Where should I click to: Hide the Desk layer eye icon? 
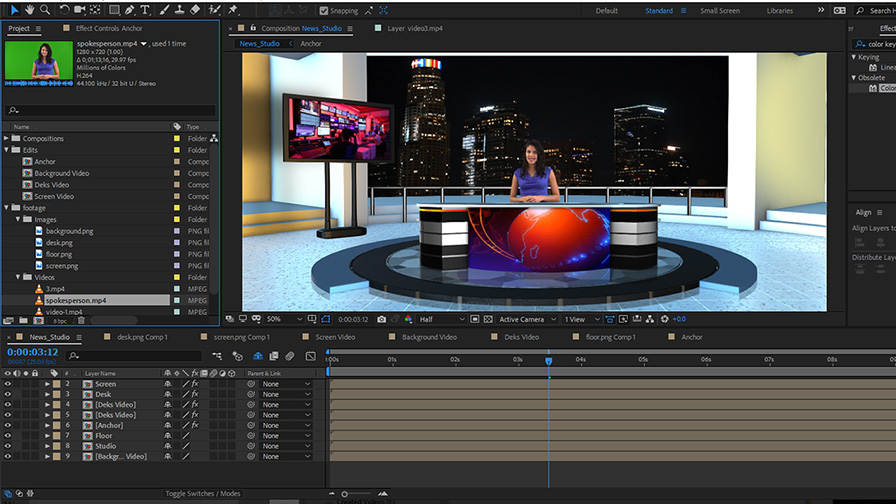click(7, 394)
